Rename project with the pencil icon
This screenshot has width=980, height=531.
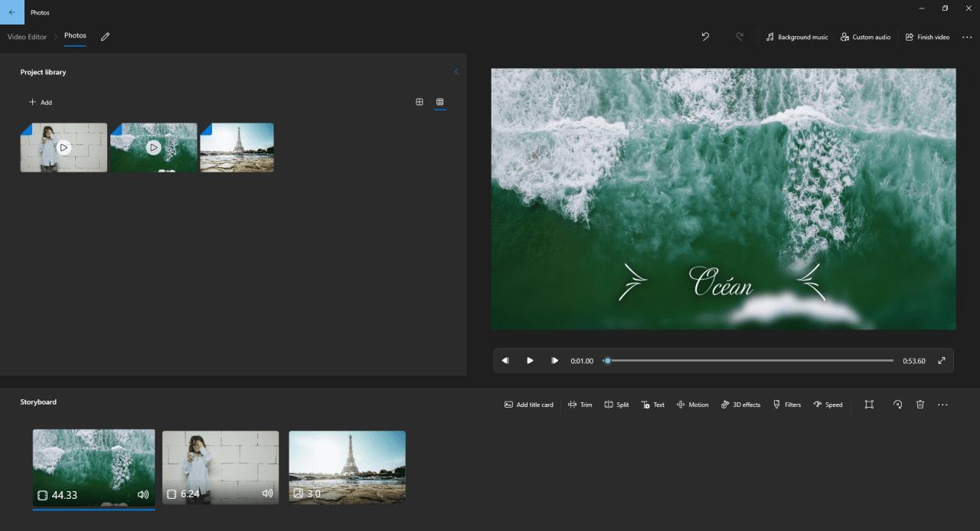tap(106, 36)
